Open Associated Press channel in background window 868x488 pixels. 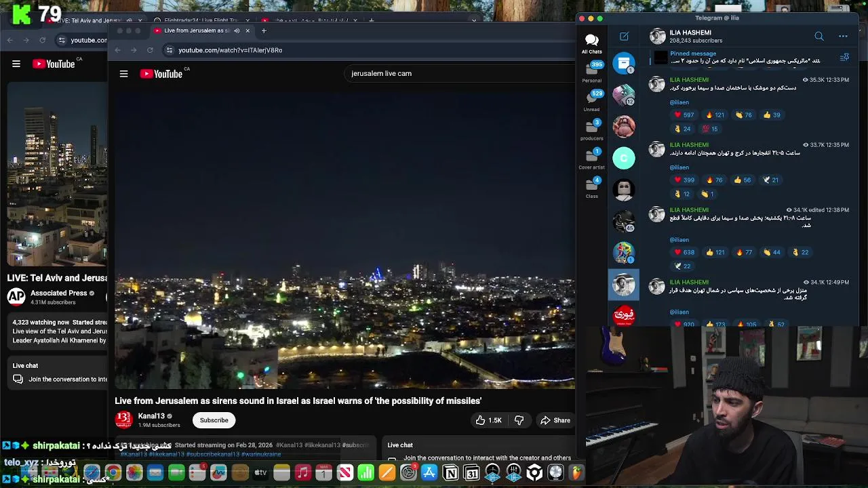[58, 293]
